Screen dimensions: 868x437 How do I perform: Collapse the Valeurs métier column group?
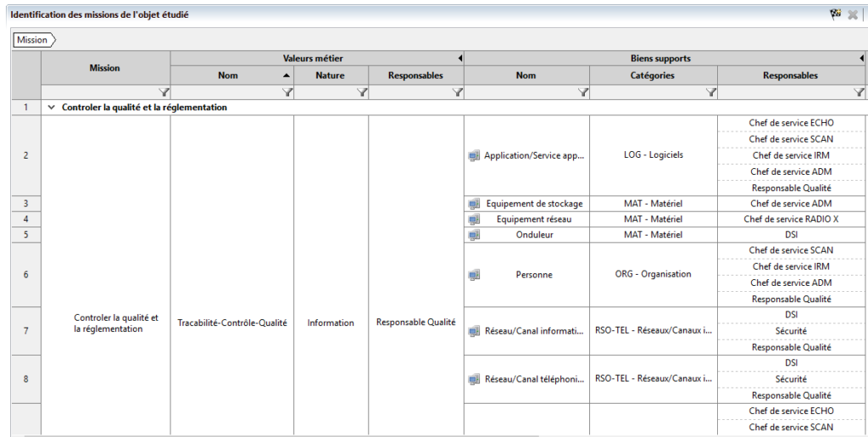point(459,59)
